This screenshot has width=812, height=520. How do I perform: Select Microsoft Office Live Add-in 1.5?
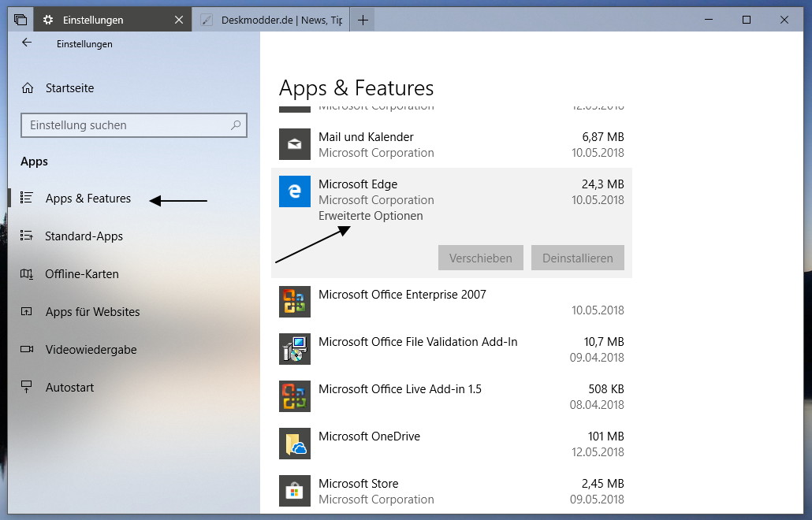pyautogui.click(x=452, y=396)
